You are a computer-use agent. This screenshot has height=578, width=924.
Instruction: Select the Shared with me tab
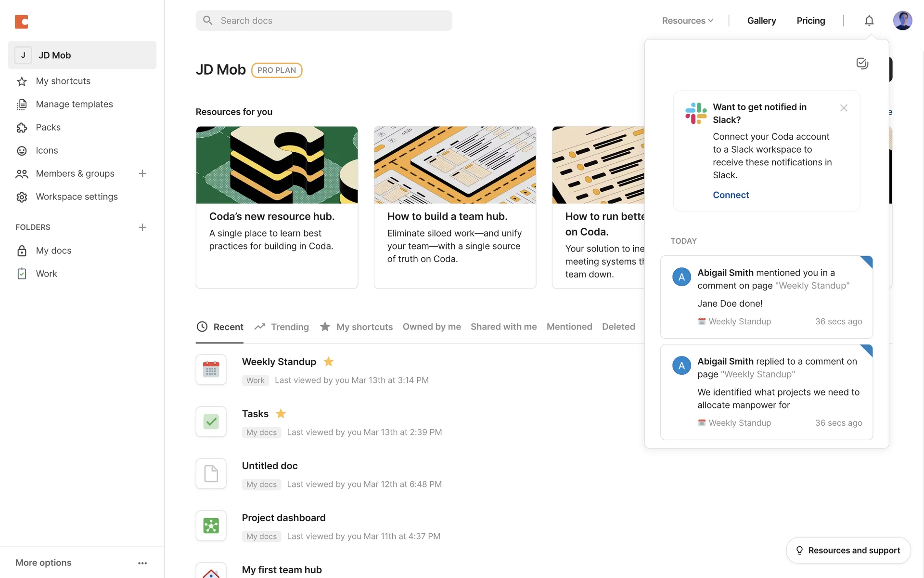(503, 327)
